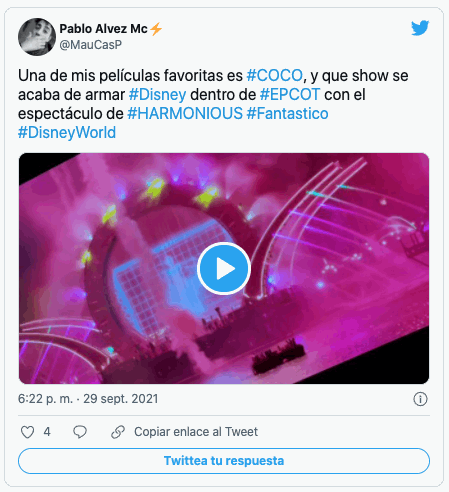This screenshot has height=492, width=449.
Task: Open the #HARMONIOUS hashtag
Action: (x=185, y=114)
